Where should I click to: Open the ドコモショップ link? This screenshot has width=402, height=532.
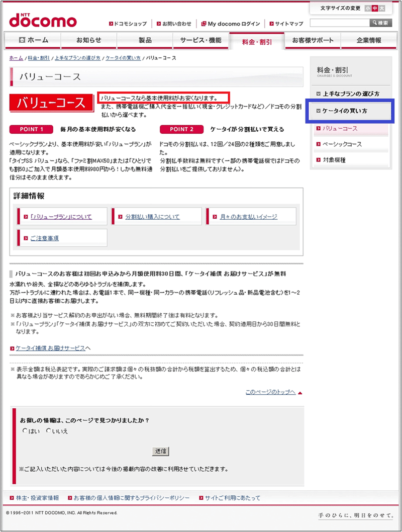[128, 24]
